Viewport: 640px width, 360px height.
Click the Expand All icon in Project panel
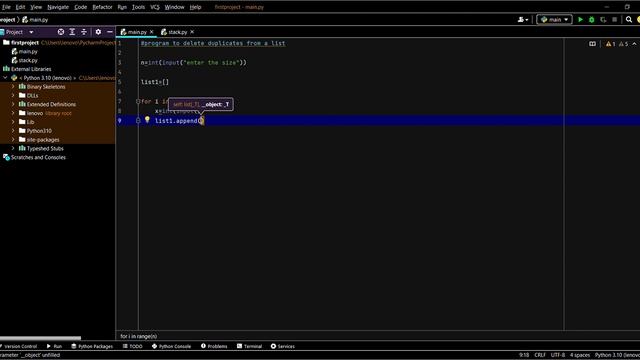[x=72, y=32]
